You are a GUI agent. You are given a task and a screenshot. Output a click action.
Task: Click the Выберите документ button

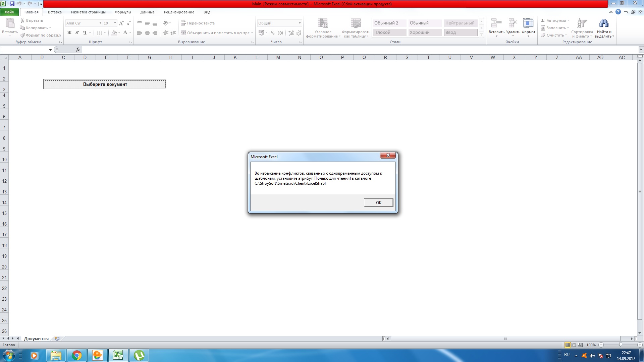[105, 84]
